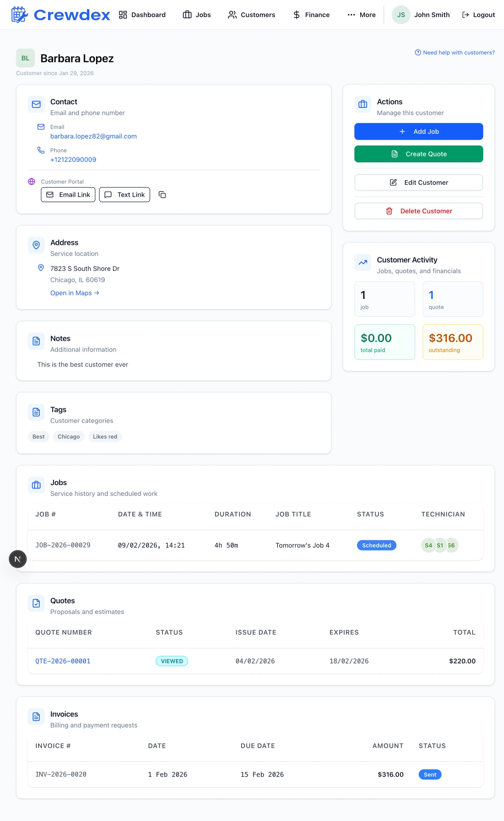Viewport: 504px width, 821px height.
Task: Click the VIEWED status badge
Action: coord(172,661)
